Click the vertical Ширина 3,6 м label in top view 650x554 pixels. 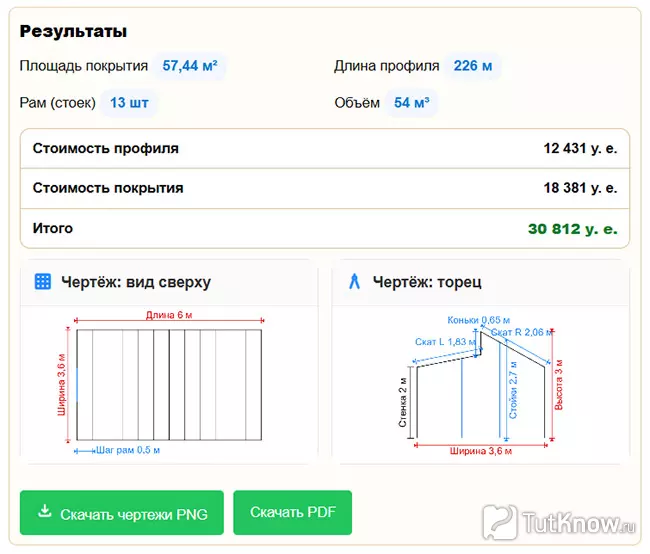(61, 384)
